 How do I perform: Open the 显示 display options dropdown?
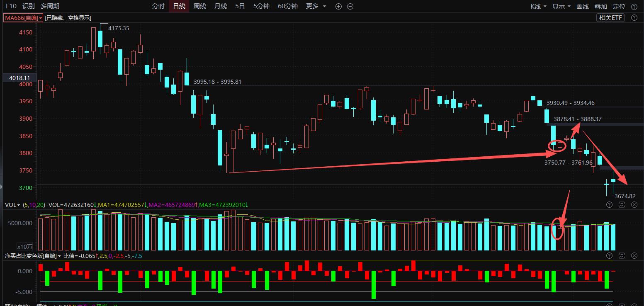562,6
